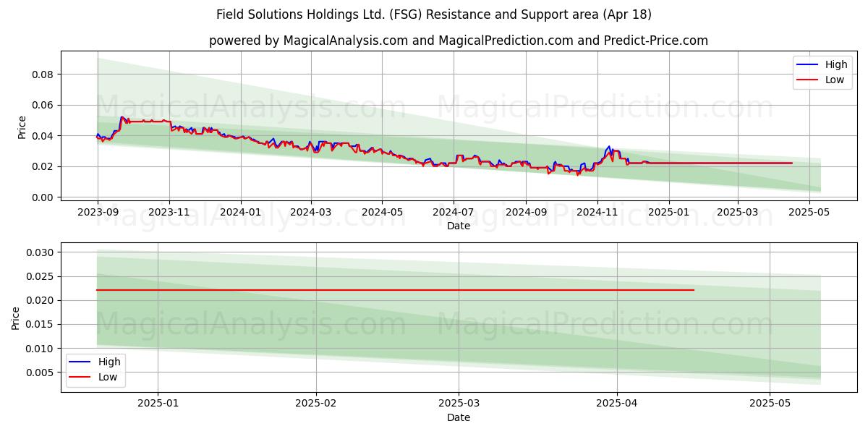Click the 0.02 y-axis tick label
This screenshot has height=434, width=868.
pos(42,166)
